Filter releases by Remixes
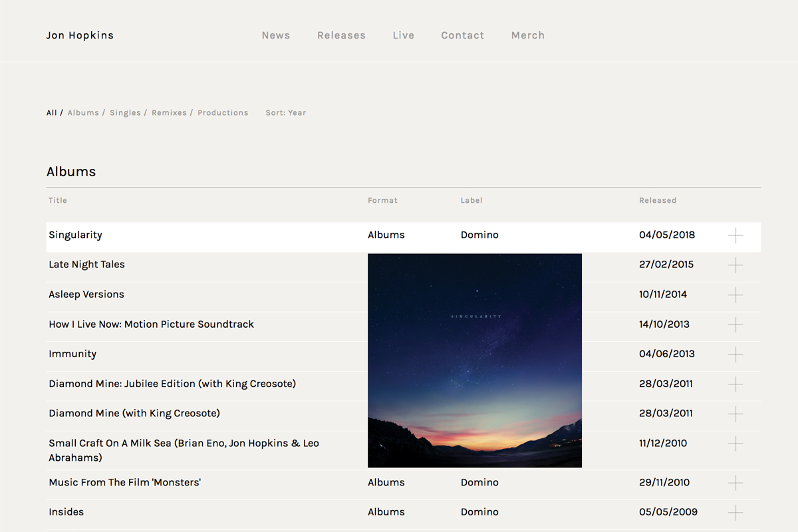 click(x=169, y=113)
